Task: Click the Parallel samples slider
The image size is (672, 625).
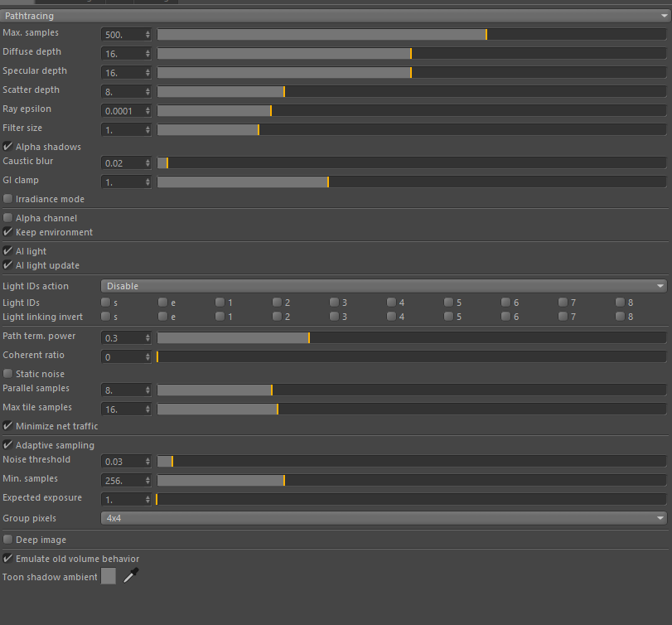Action: pos(412,390)
